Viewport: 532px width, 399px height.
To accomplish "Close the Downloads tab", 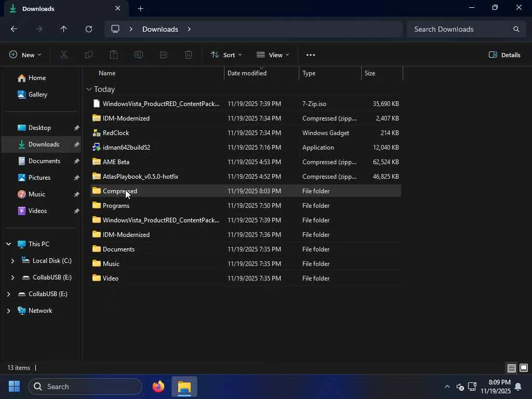I will (x=118, y=8).
